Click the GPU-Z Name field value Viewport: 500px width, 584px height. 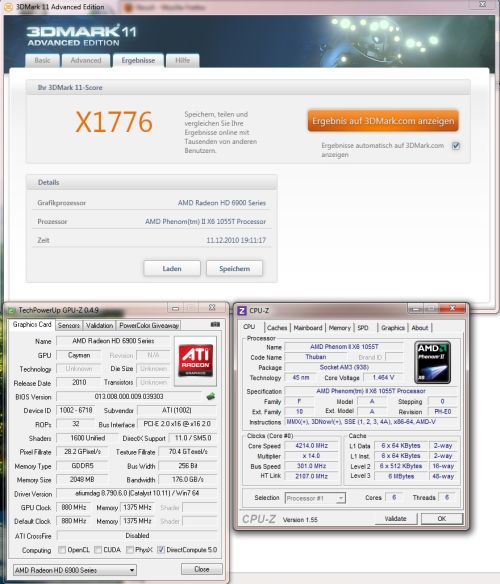113,341
